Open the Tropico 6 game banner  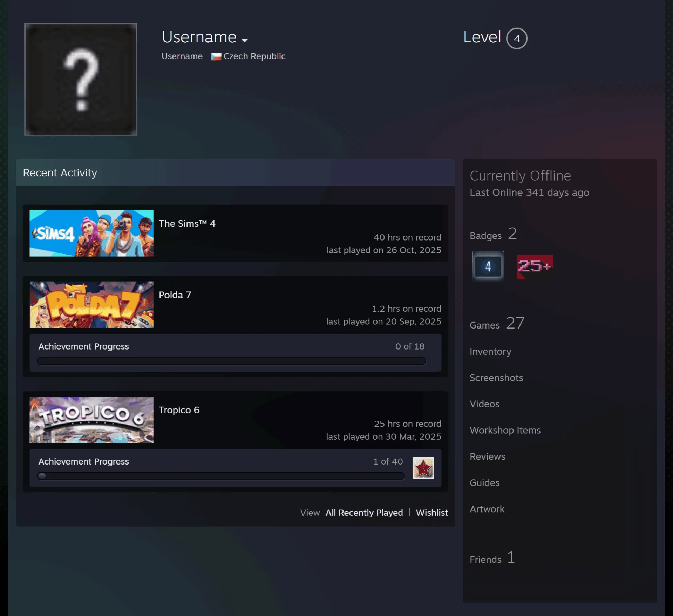click(x=91, y=420)
